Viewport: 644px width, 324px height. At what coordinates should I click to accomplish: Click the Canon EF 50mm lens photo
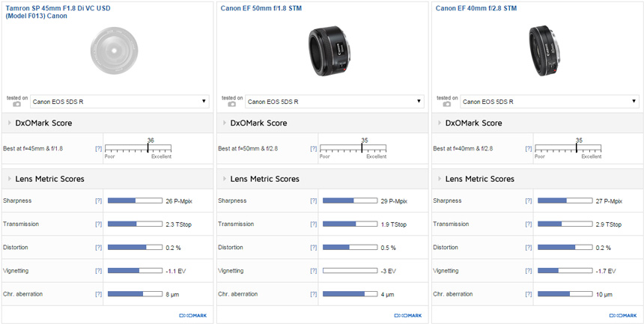coord(331,52)
